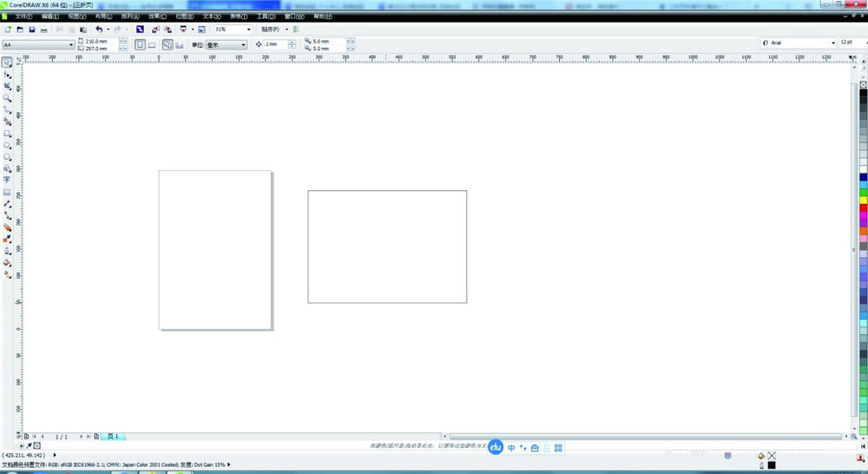The height and width of the screenshot is (474, 868).
Task: Set page to landscape orientation
Action: tap(152, 45)
